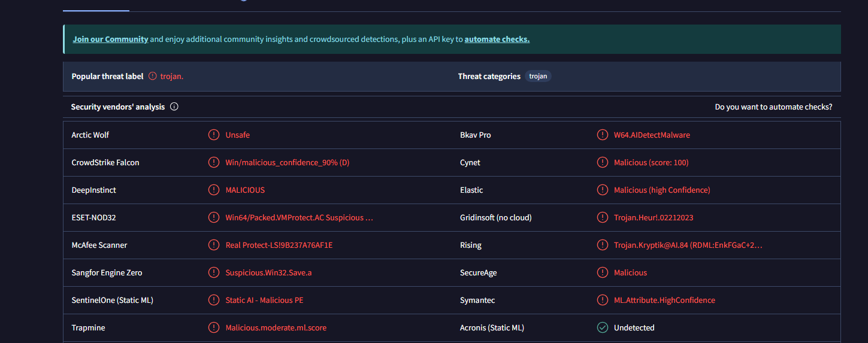The height and width of the screenshot is (343, 868).
Task: Click Suspicious.Win32.Save.a result
Action: pos(268,272)
